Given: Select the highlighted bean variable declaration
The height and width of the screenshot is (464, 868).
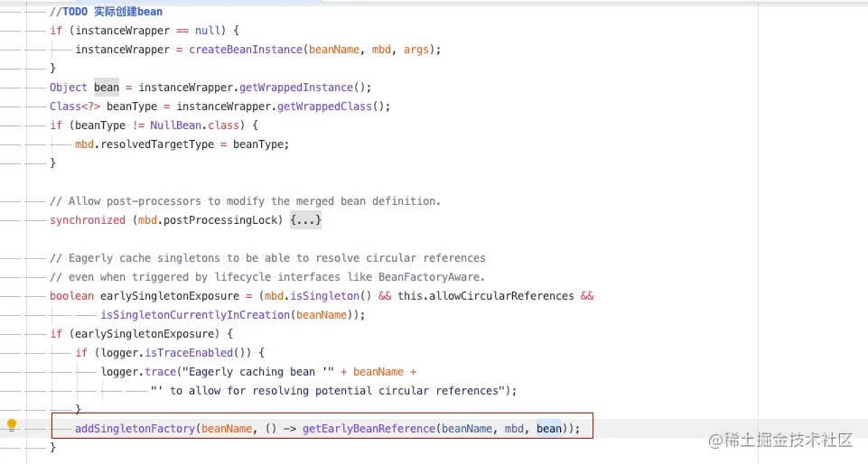Looking at the screenshot, I should pyautogui.click(x=107, y=88).
